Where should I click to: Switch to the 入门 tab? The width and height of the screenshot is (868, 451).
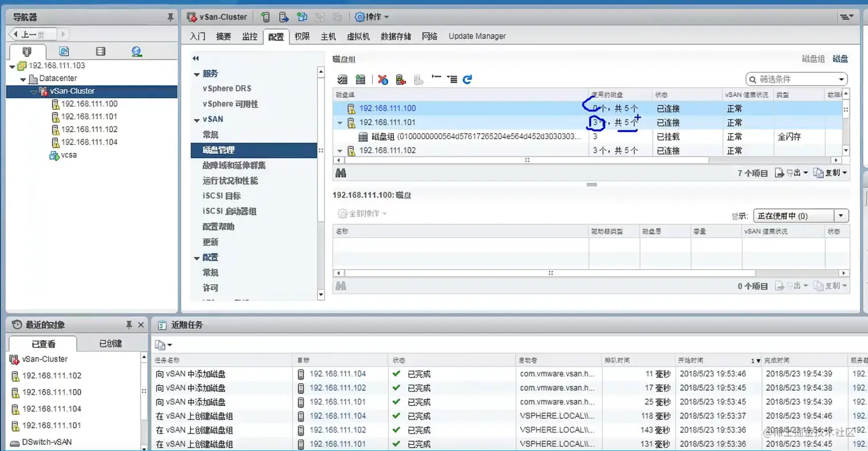[197, 36]
